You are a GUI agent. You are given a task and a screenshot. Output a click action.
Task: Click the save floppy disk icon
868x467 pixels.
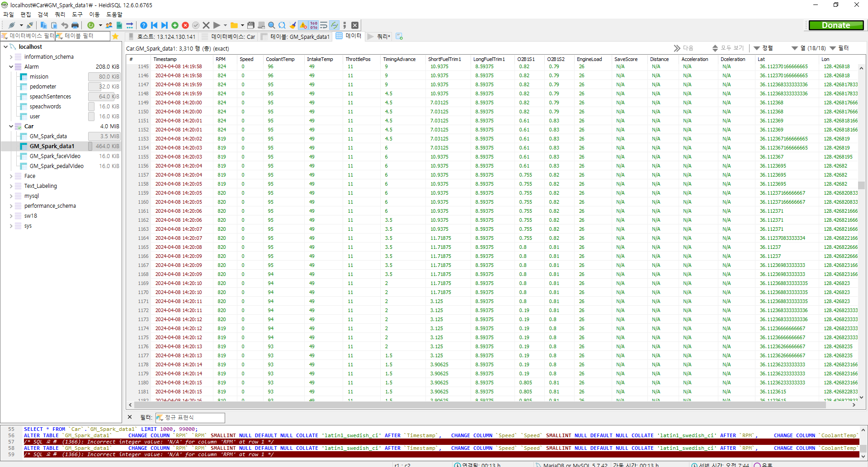[251, 25]
